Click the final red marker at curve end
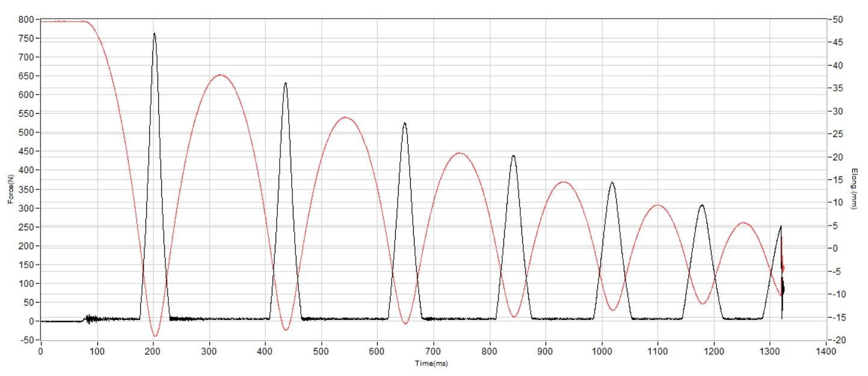 click(783, 268)
